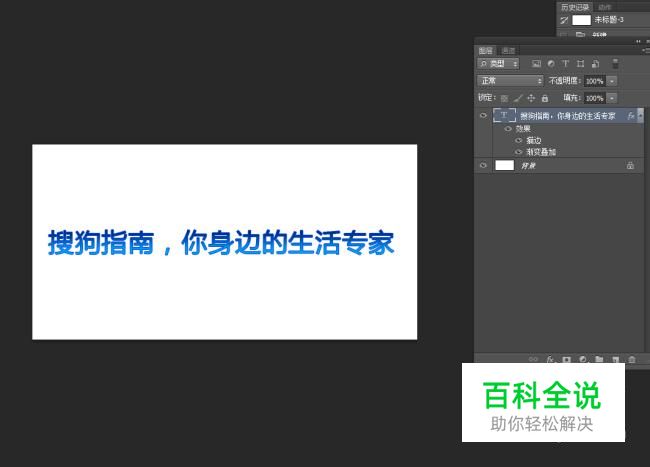This screenshot has width=650, height=467.
Task: Click the history brush source icon
Action: point(564,20)
